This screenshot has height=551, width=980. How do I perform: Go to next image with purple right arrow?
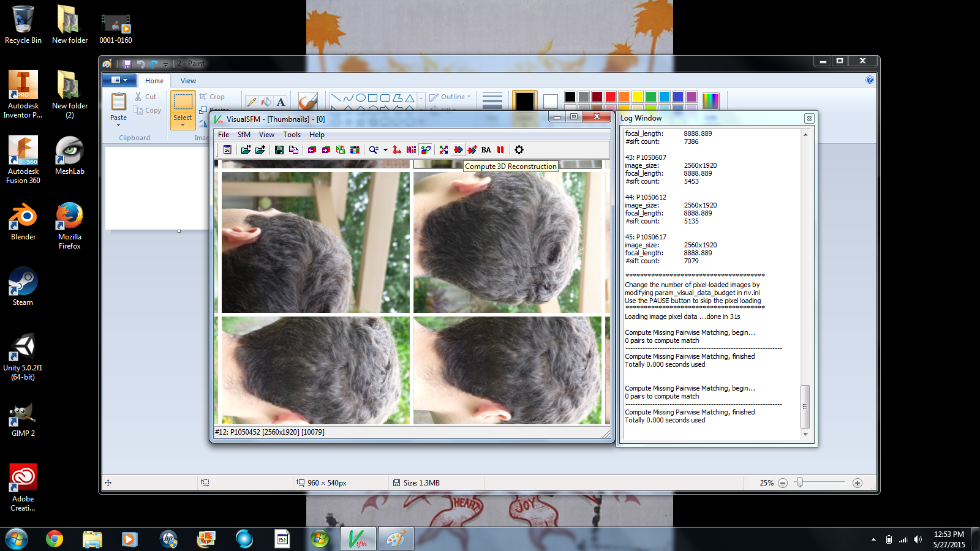[x=326, y=150]
